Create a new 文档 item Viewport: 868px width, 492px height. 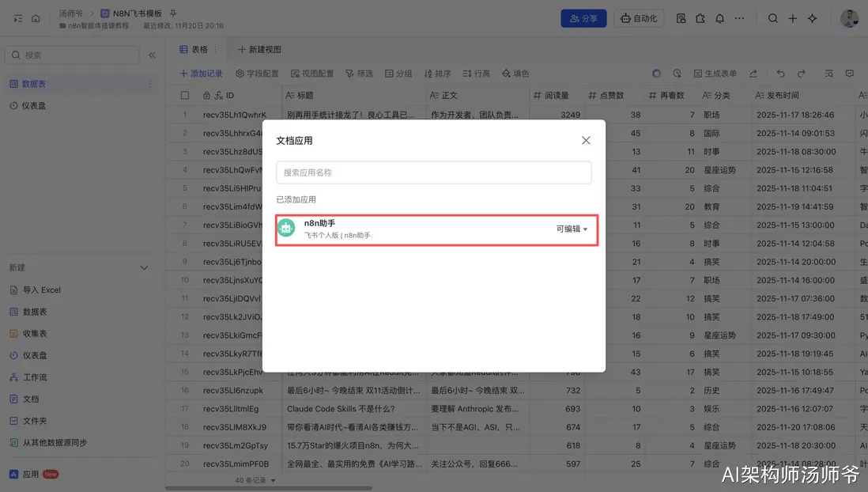(x=25, y=399)
